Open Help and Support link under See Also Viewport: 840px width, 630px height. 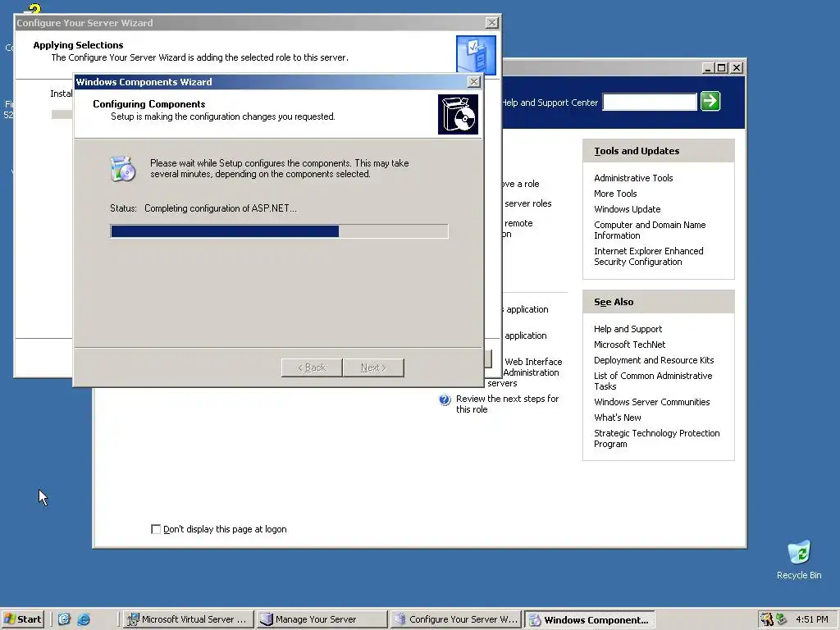coord(628,329)
